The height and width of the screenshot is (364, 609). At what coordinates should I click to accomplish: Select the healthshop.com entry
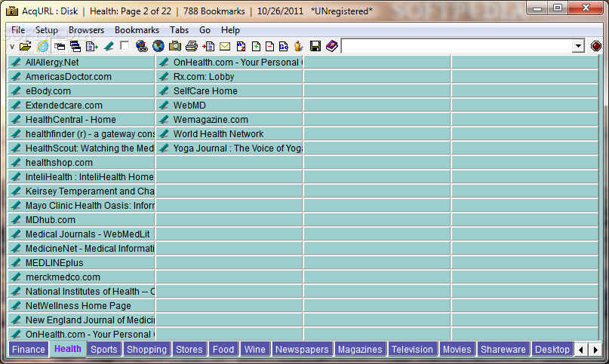coord(81,163)
